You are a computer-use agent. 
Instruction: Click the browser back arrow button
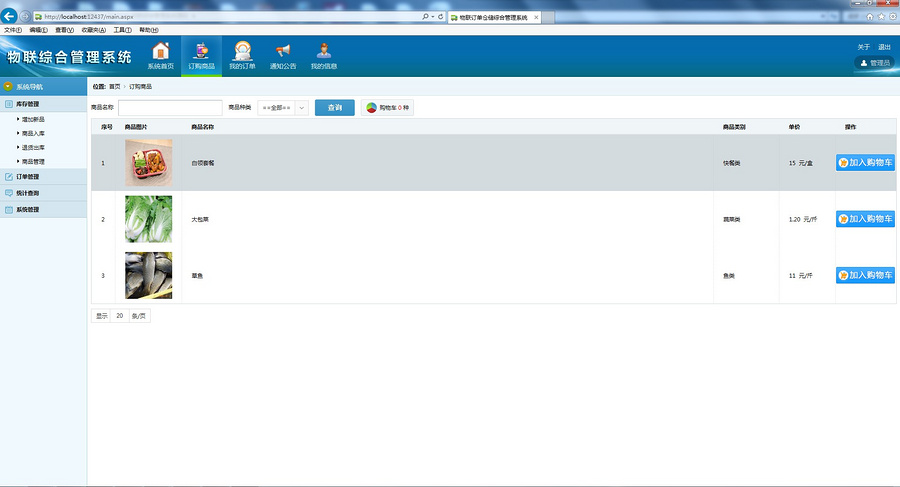(9, 16)
